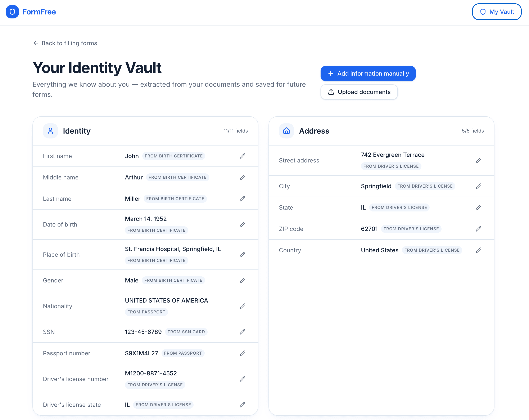This screenshot has height=420, width=529.
Task: Click the United States country value
Action: click(x=380, y=250)
